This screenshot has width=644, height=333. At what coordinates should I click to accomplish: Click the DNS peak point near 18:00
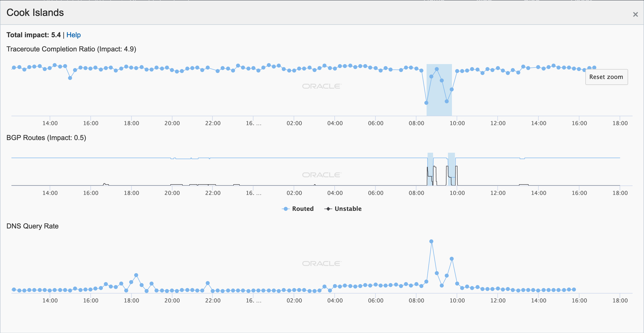(x=136, y=275)
